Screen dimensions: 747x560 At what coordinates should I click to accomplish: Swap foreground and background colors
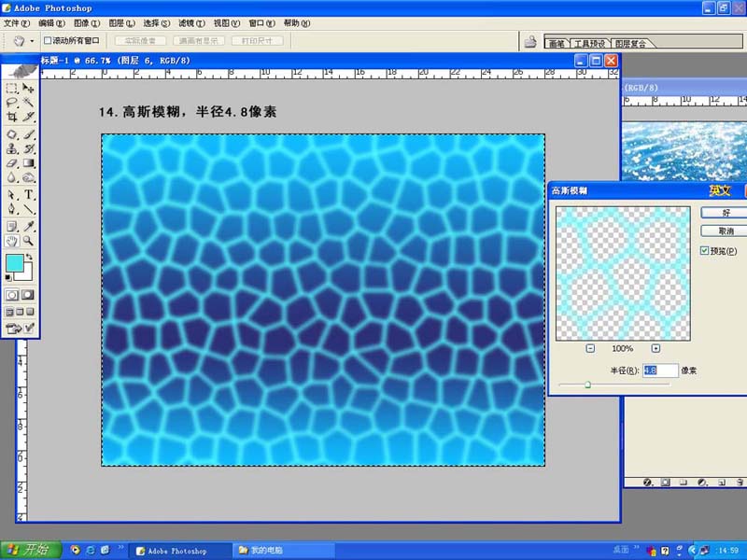(x=29, y=258)
